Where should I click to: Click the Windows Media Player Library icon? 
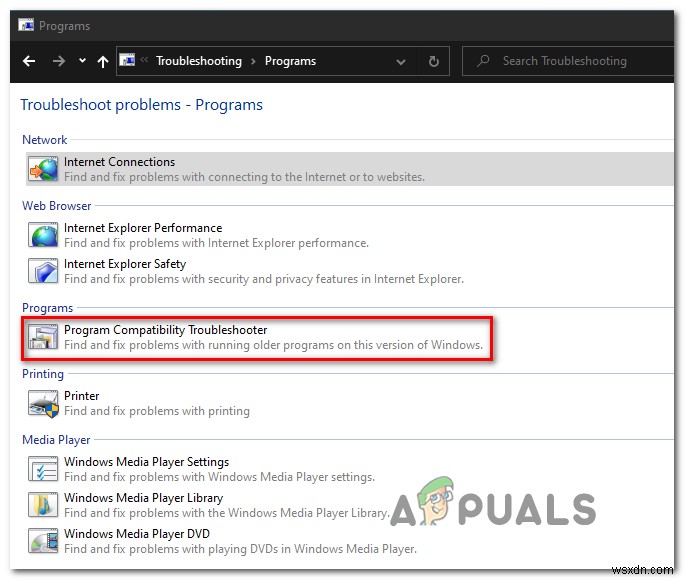coord(43,504)
